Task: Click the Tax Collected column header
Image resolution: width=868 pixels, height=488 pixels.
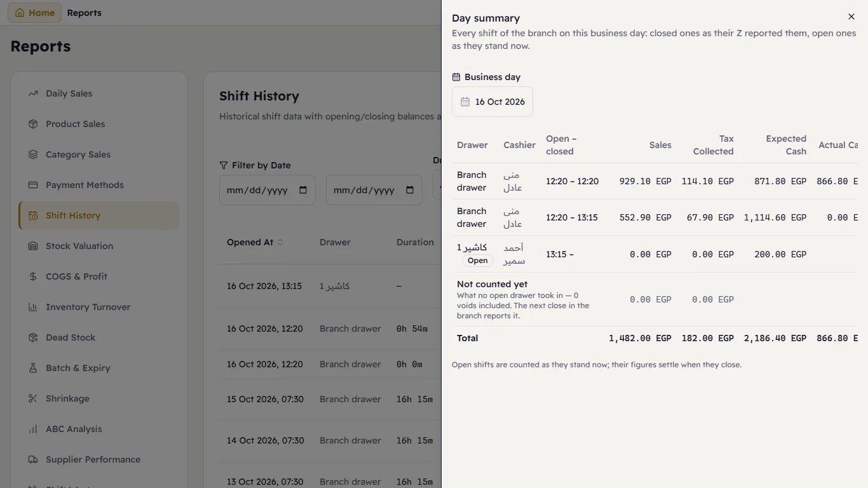Action: tap(714, 145)
